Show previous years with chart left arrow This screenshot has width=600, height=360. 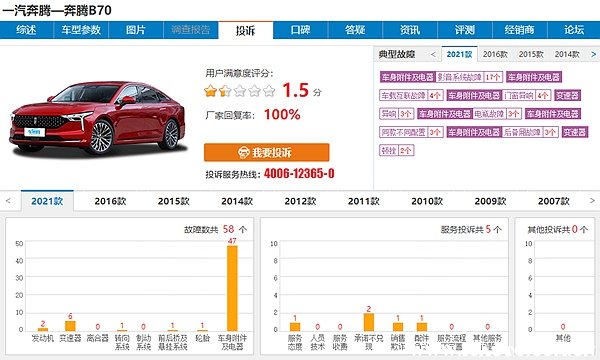tap(8, 200)
